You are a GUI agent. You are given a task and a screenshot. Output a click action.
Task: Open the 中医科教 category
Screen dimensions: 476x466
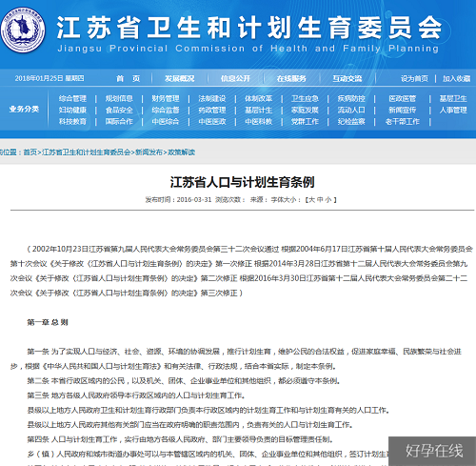point(259,122)
